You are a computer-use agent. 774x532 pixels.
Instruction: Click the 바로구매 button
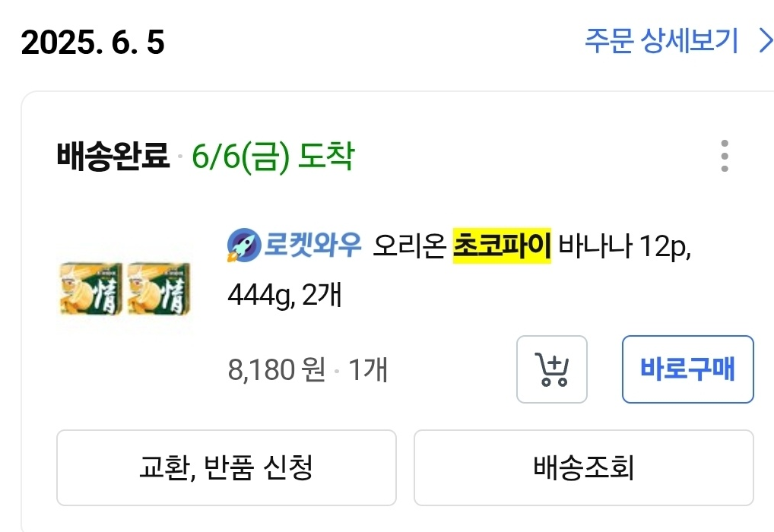click(x=687, y=369)
